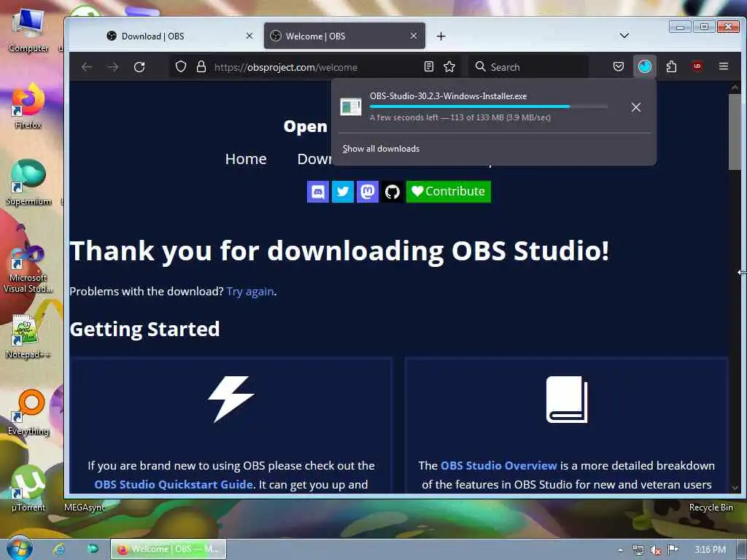Launch µTorrent from the desktop

(28, 489)
